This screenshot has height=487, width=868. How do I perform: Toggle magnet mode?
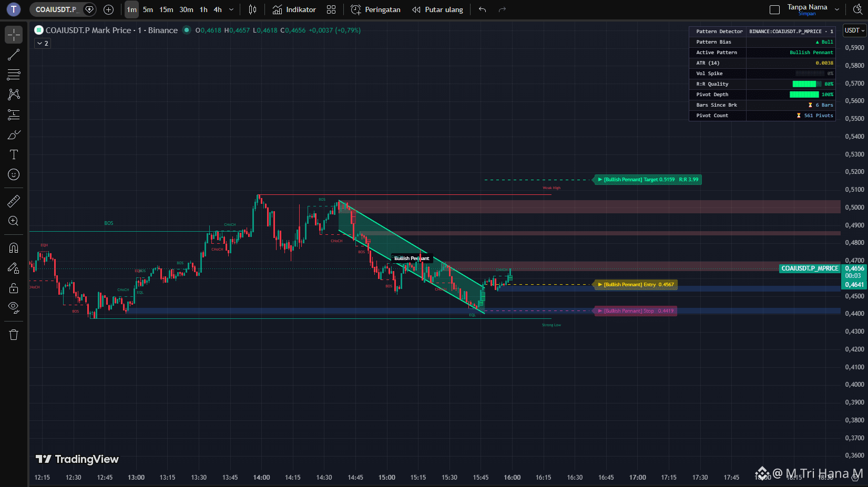pos(14,248)
